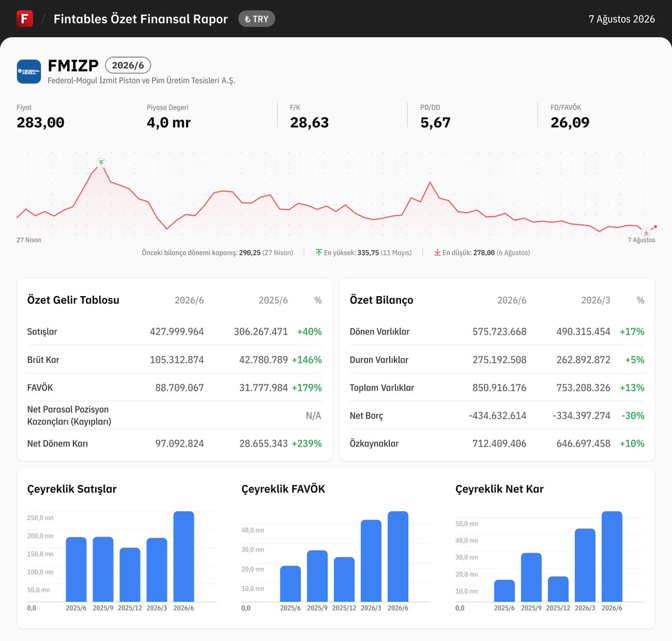Click the Özet Bilanço heading
The height and width of the screenshot is (641, 672).
point(381,300)
